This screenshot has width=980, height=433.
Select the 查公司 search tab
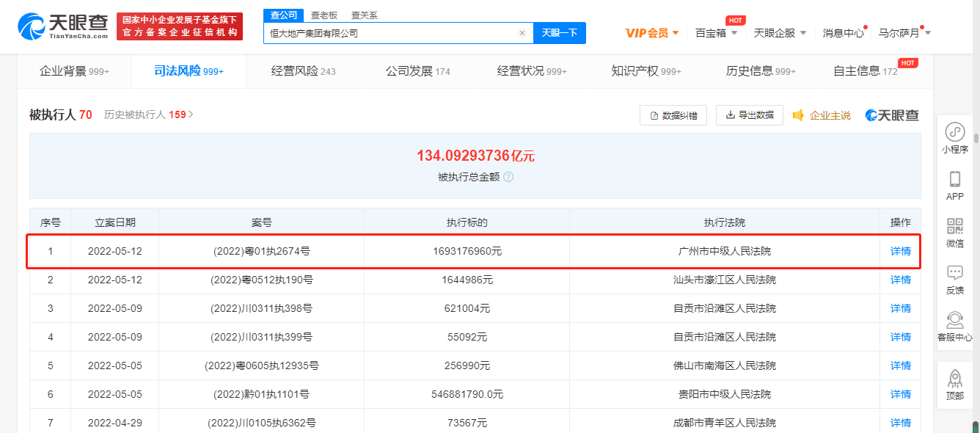[284, 15]
